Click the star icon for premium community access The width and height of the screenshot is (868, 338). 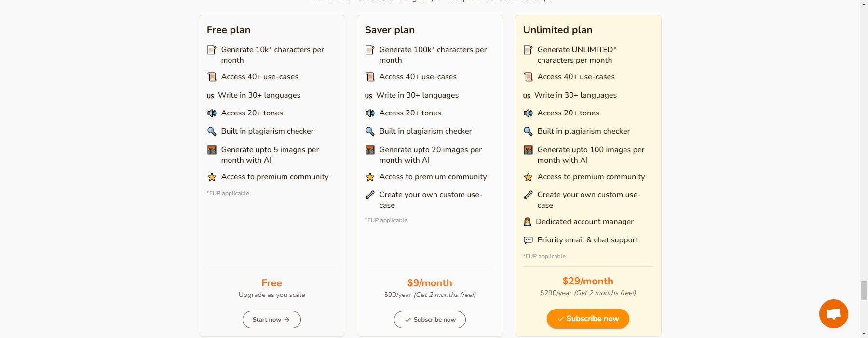(x=212, y=177)
